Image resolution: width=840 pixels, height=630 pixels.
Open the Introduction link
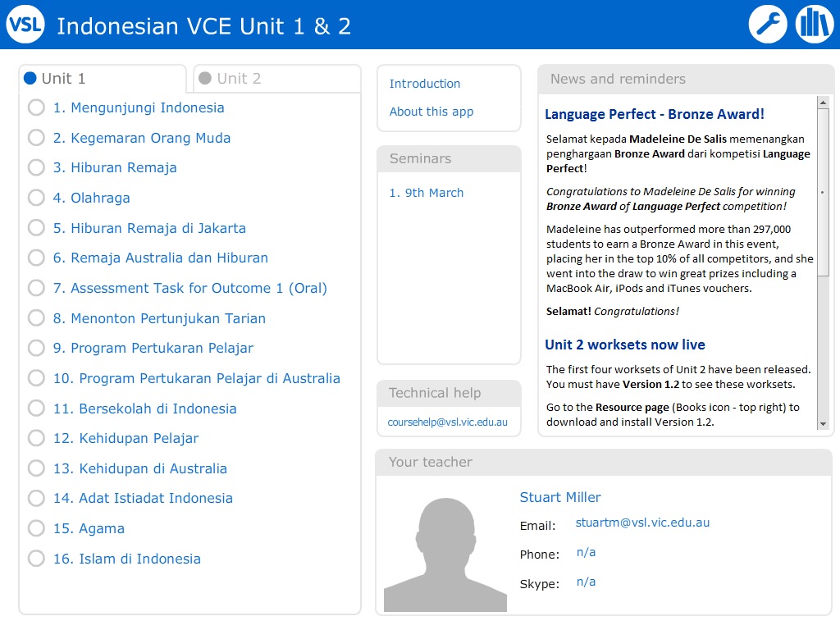(x=425, y=84)
